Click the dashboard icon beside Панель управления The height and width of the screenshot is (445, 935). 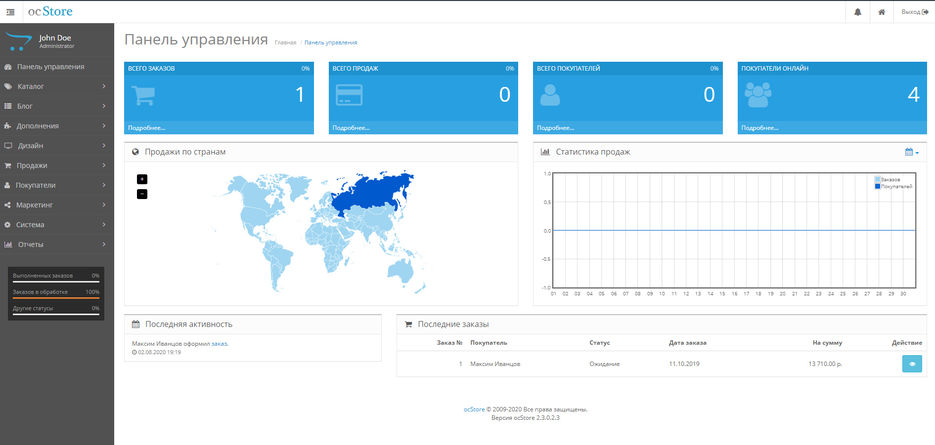tap(8, 67)
